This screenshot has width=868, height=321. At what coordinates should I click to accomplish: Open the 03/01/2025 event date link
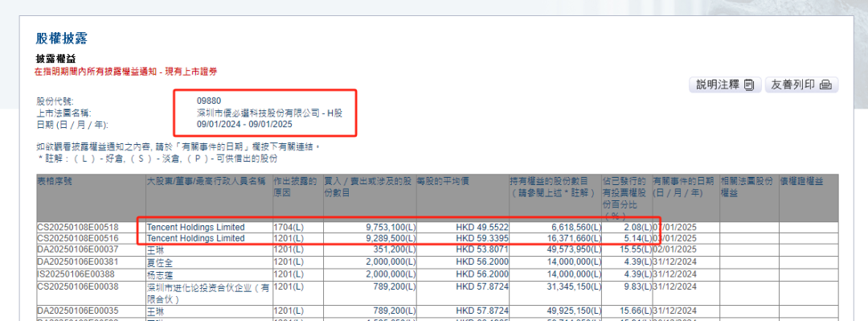pyautogui.click(x=675, y=238)
